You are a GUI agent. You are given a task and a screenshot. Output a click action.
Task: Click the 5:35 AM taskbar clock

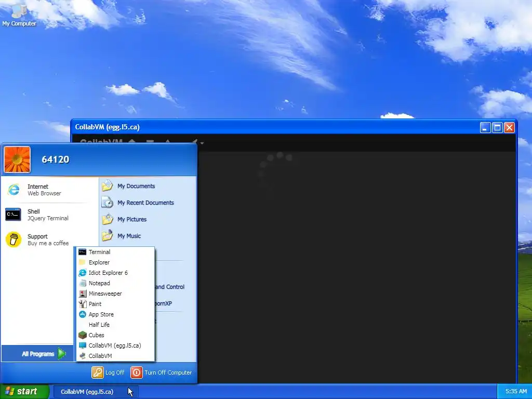[x=516, y=392]
